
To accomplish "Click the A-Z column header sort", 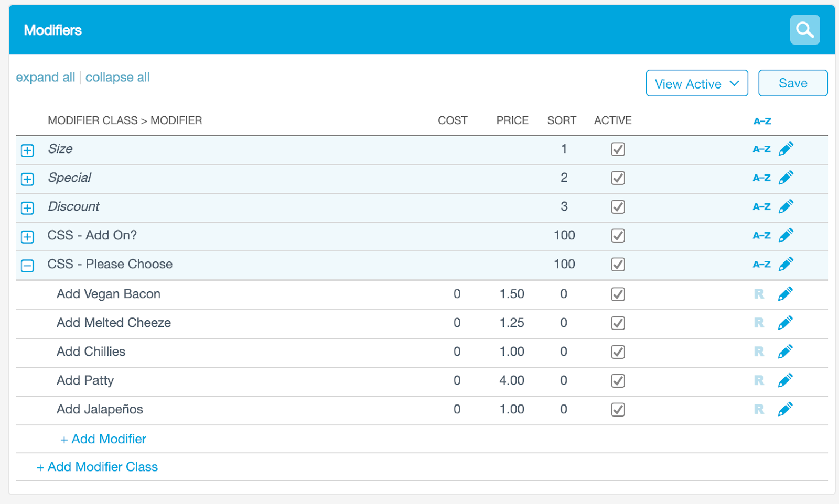I will (x=762, y=121).
